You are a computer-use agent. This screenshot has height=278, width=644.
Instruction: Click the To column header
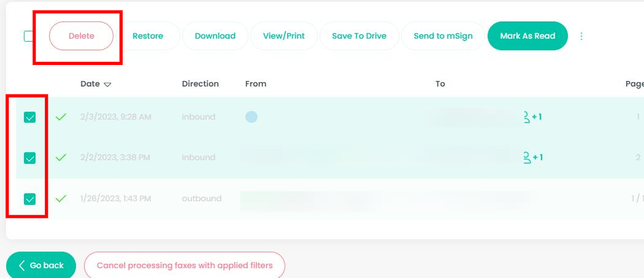coord(440,84)
